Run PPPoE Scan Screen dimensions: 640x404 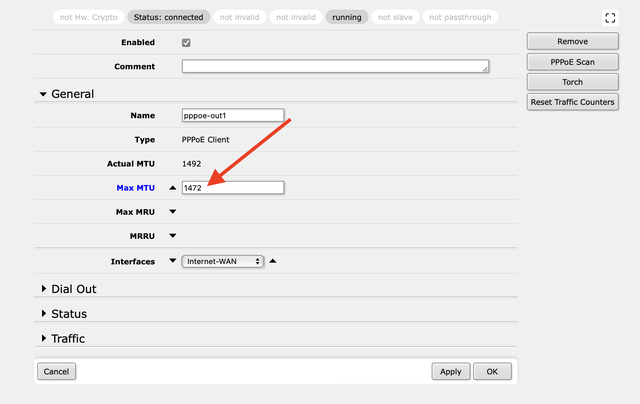[573, 62]
